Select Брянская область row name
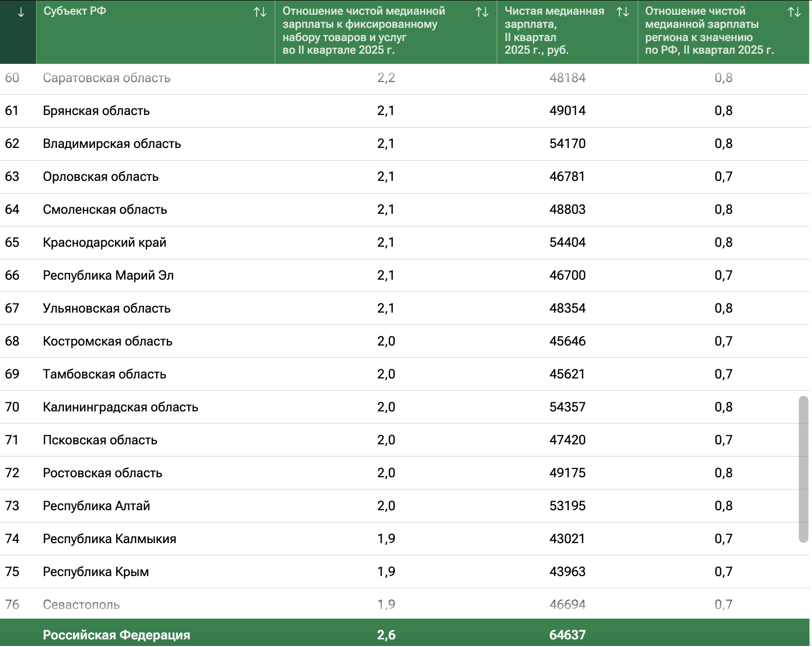This screenshot has height=647, width=812. point(96,111)
